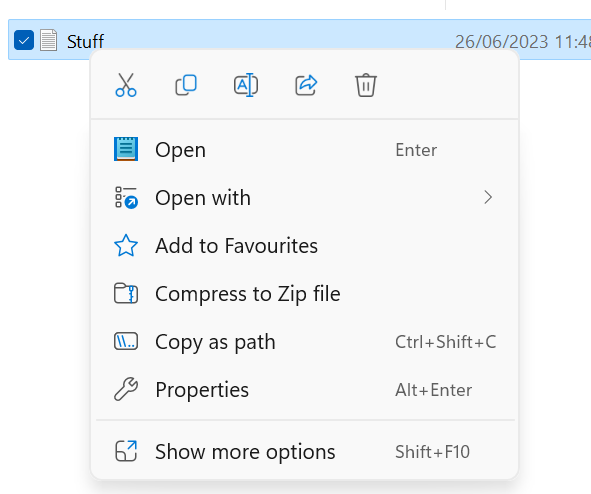Viewport: 591px width, 494px height.
Task: Click the Rename icon
Action: 246,85
